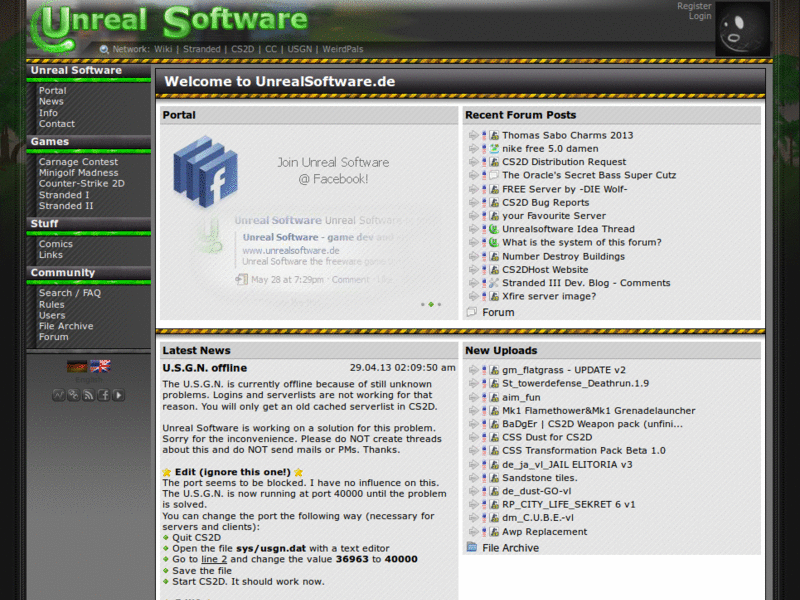The height and width of the screenshot is (600, 800).
Task: Click the Facebook logo in the Portal box
Action: [205, 171]
